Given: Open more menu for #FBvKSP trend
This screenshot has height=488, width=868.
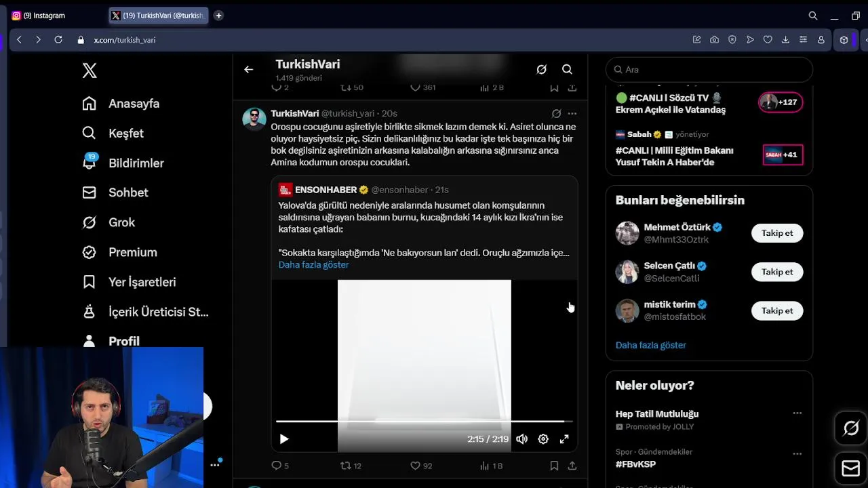Looking at the screenshot, I should coord(797,453).
